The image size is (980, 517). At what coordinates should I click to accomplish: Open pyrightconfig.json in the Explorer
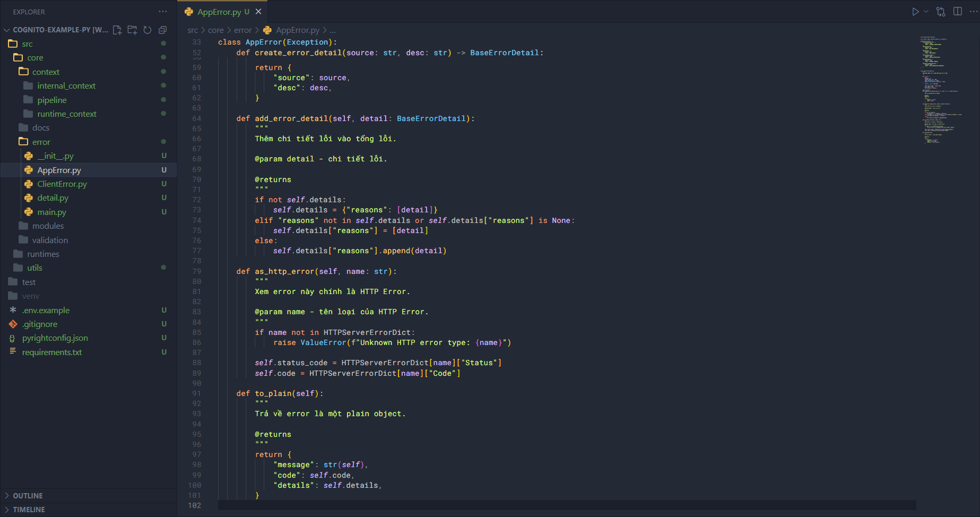pyautogui.click(x=55, y=338)
